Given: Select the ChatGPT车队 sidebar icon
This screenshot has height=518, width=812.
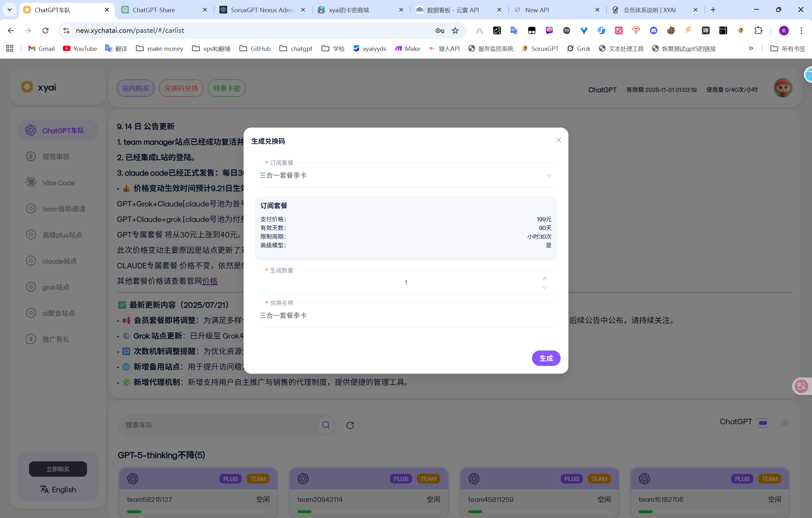Looking at the screenshot, I should click(31, 130).
